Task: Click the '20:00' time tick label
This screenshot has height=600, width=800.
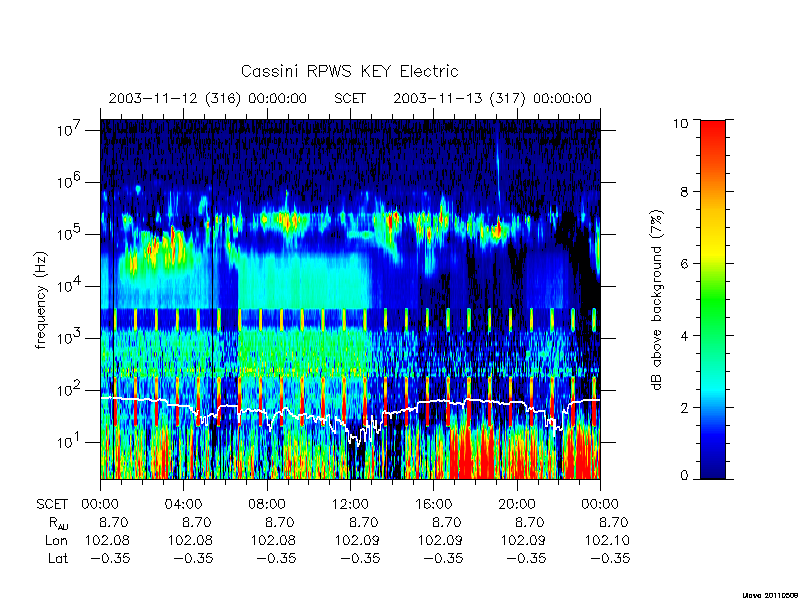Action: (516, 504)
